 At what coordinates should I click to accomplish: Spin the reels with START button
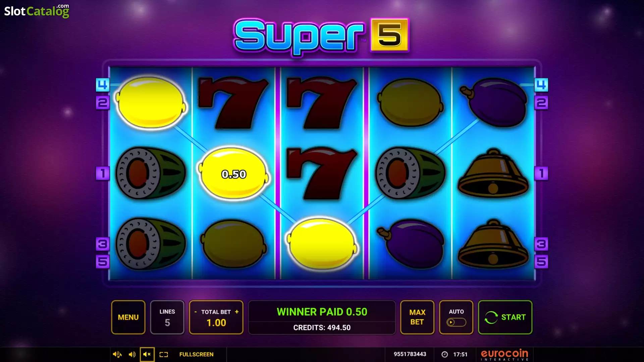(505, 317)
